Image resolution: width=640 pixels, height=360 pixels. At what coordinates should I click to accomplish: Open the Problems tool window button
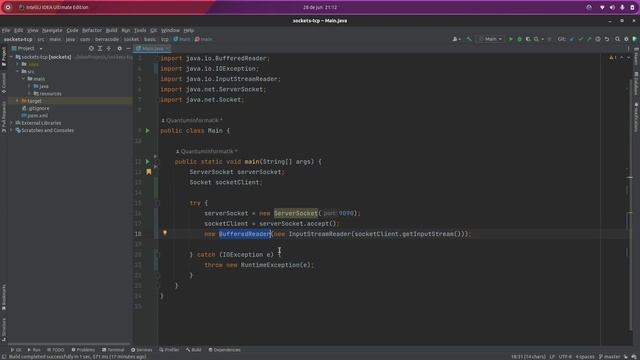point(83,350)
